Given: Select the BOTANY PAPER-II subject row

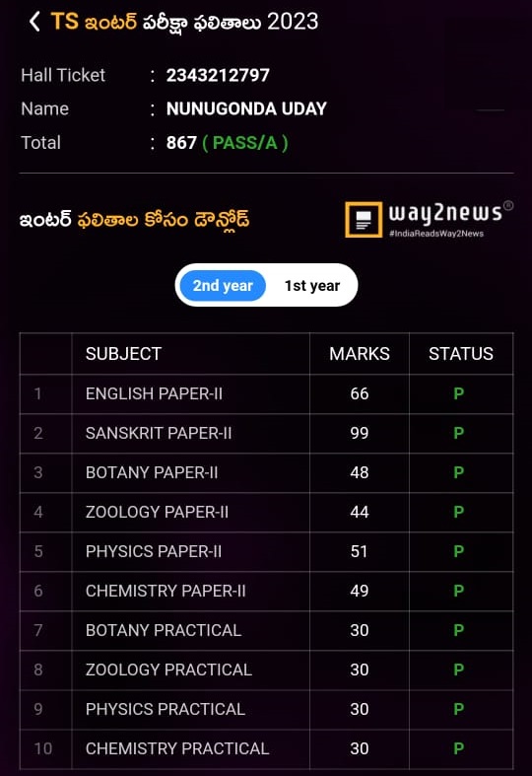Looking at the screenshot, I should [x=267, y=472].
